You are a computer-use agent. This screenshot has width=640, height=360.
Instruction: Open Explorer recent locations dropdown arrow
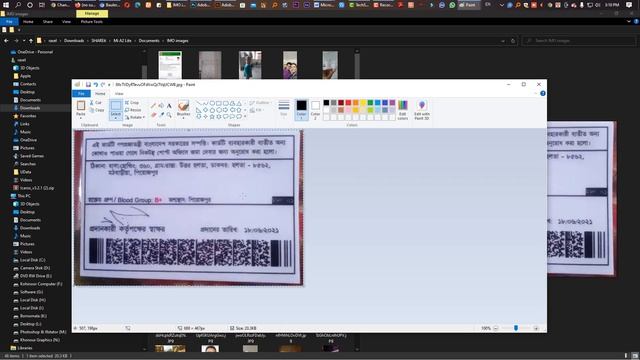point(24,41)
